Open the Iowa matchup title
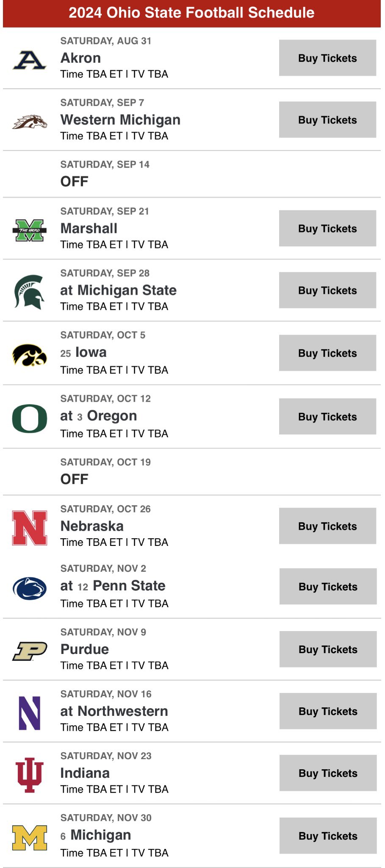This screenshot has width=385, height=868. [x=91, y=352]
